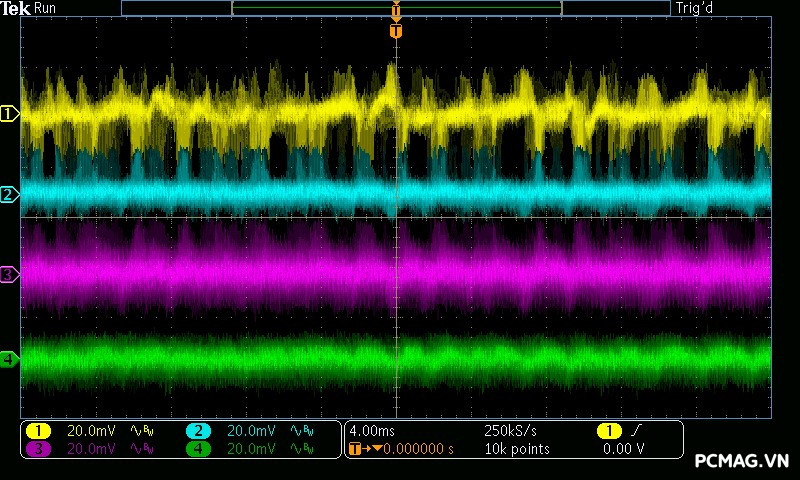
Task: Select the cyan channel 2 badge in readout
Action: click(x=198, y=431)
